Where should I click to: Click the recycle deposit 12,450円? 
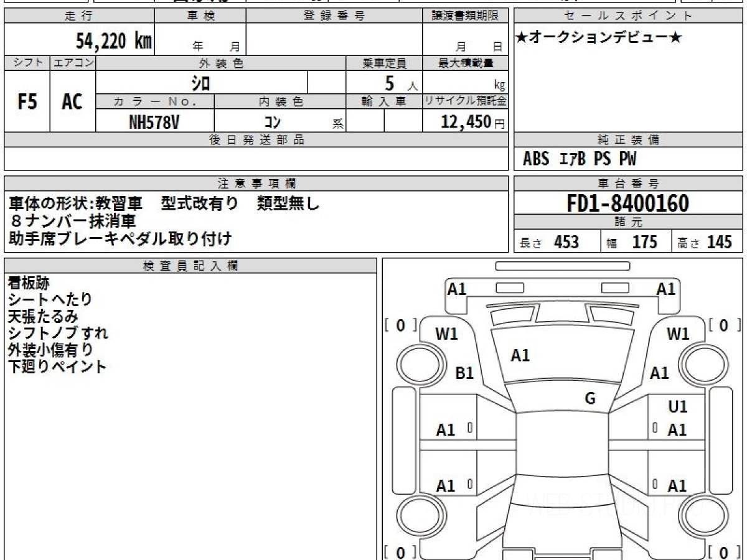(473, 122)
